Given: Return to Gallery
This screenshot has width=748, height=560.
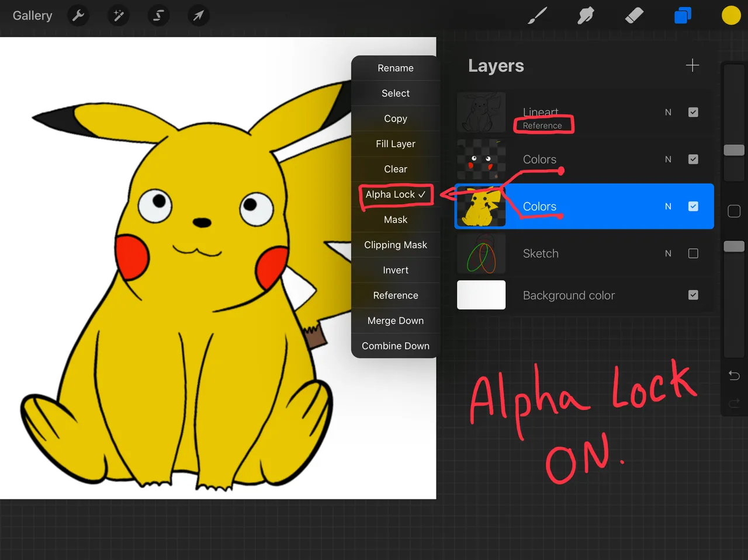Looking at the screenshot, I should coord(33,16).
